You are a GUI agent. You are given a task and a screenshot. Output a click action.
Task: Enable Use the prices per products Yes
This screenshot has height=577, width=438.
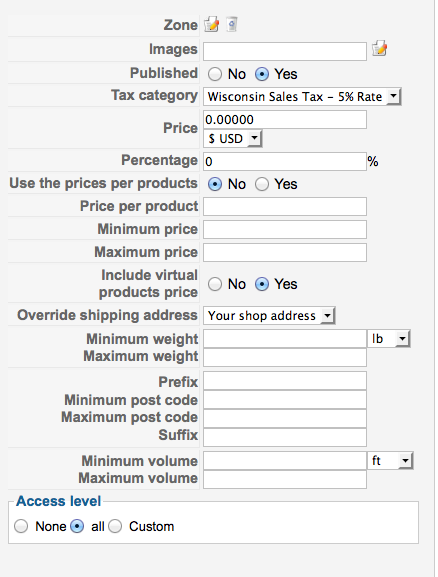[262, 184]
